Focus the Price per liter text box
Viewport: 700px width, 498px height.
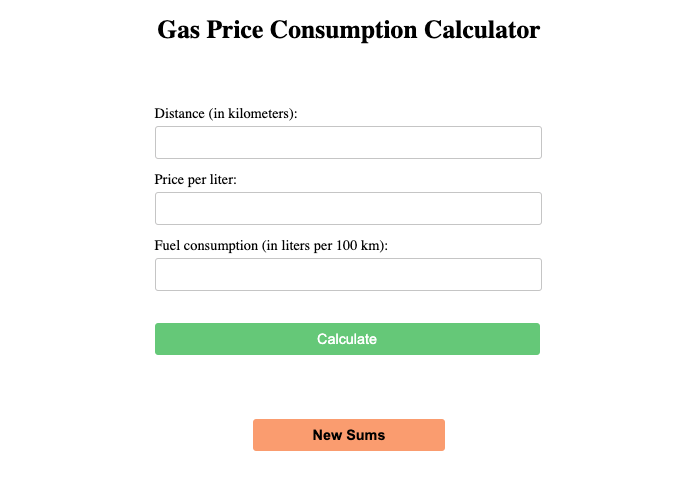[348, 208]
